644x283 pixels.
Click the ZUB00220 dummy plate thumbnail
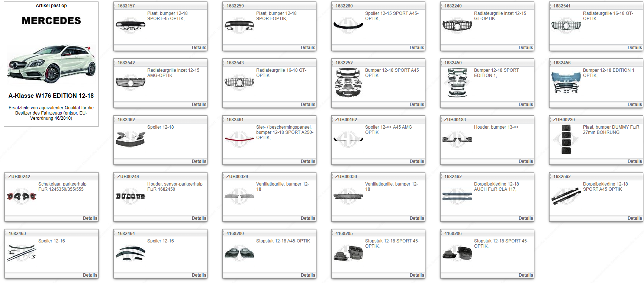566,139
